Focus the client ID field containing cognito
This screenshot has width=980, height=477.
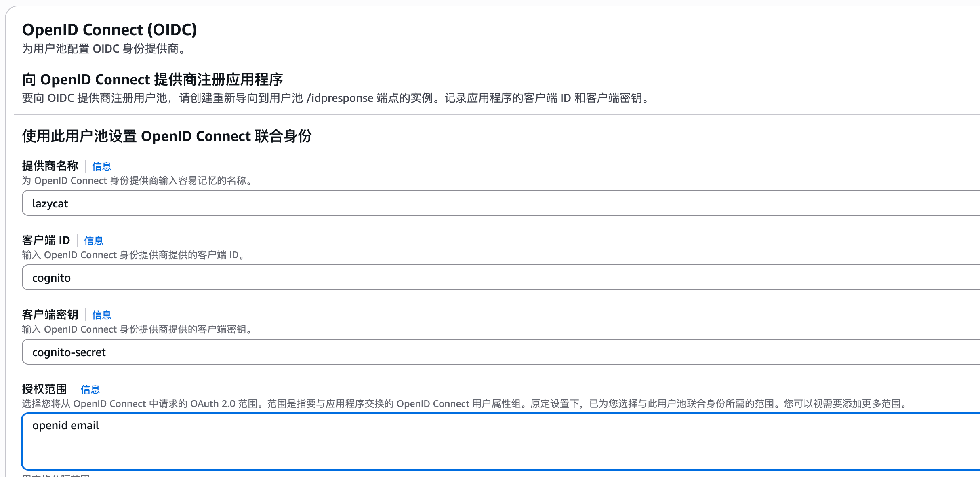(x=485, y=278)
